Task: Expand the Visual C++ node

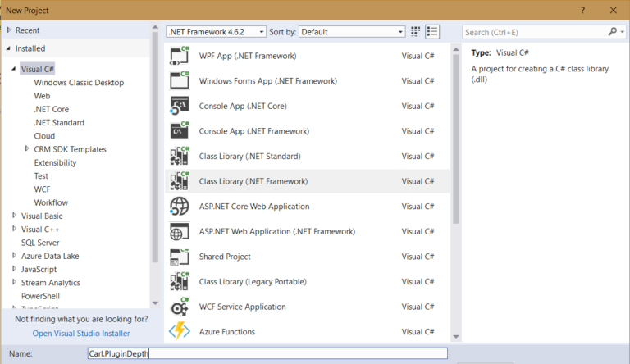Action: [14, 229]
